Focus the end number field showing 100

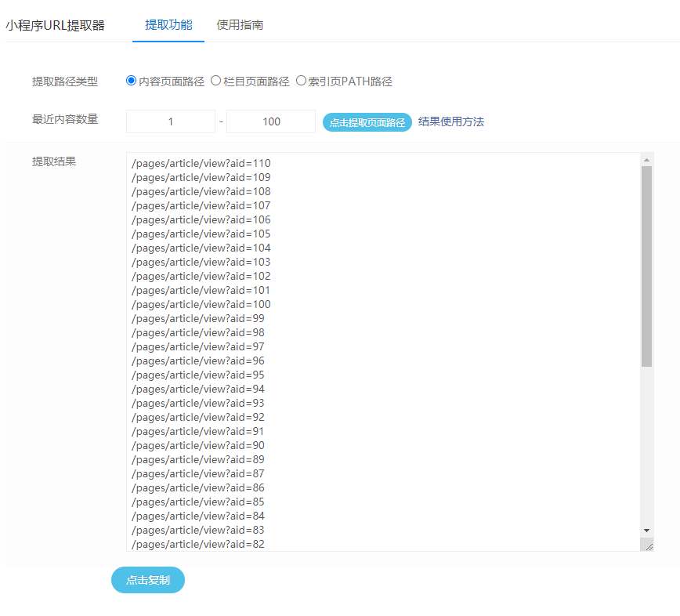pyautogui.click(x=271, y=121)
